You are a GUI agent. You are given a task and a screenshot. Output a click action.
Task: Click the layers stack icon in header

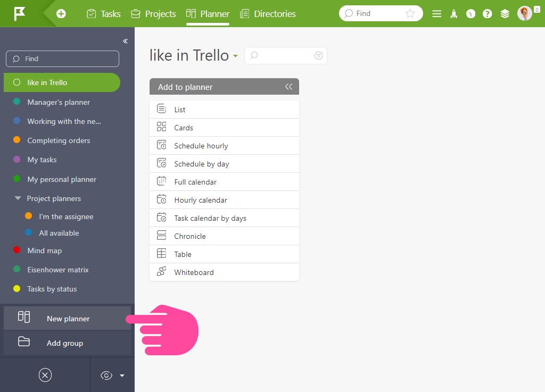pos(505,14)
